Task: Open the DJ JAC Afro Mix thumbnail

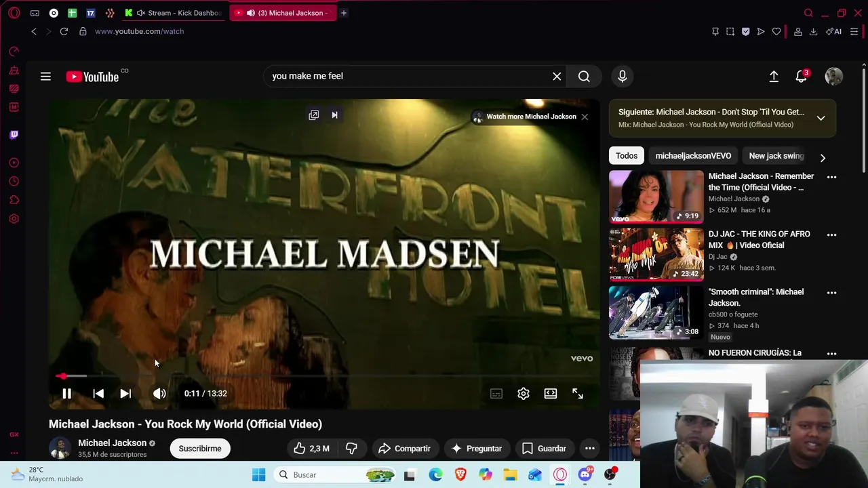Action: (656, 254)
